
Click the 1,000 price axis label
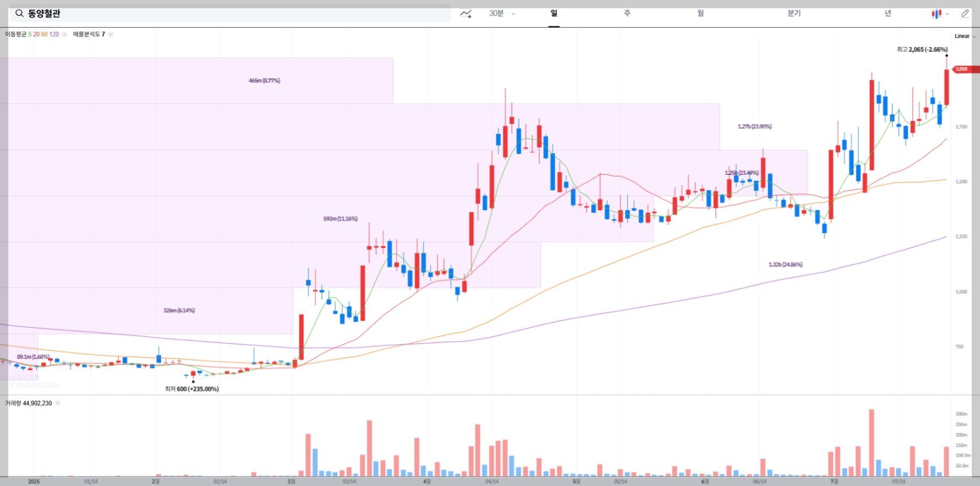click(961, 291)
